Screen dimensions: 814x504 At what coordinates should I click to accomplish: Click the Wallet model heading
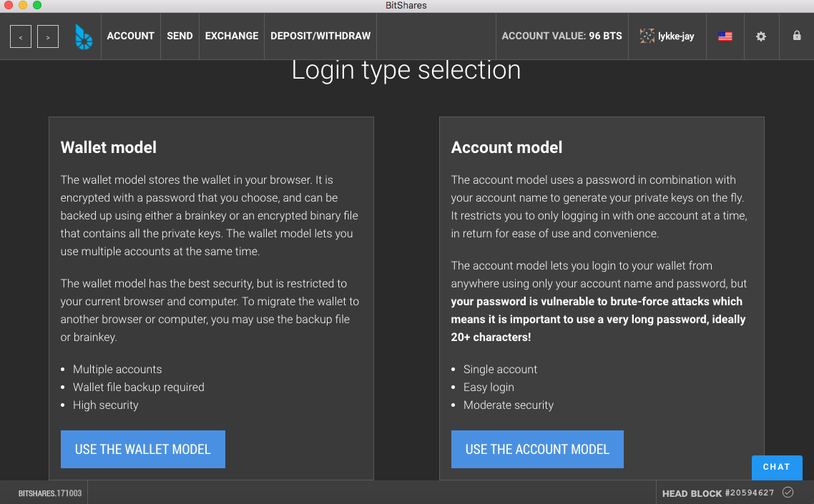pos(109,147)
